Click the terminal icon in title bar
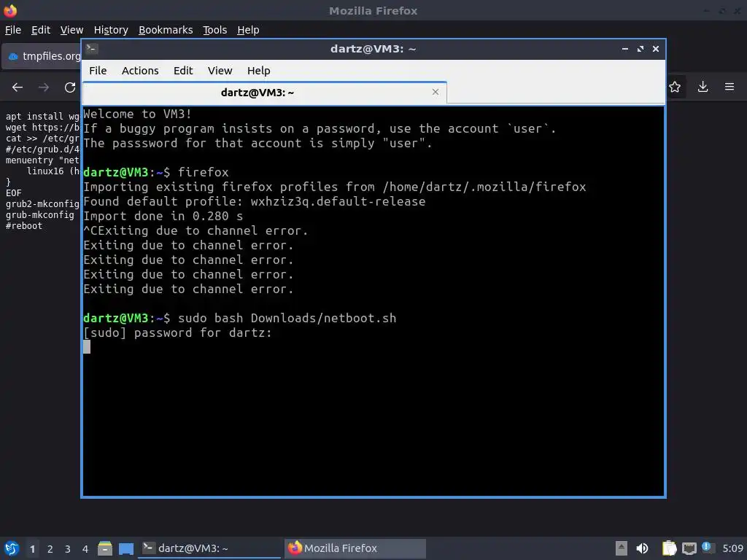The height and width of the screenshot is (560, 747). click(x=91, y=48)
